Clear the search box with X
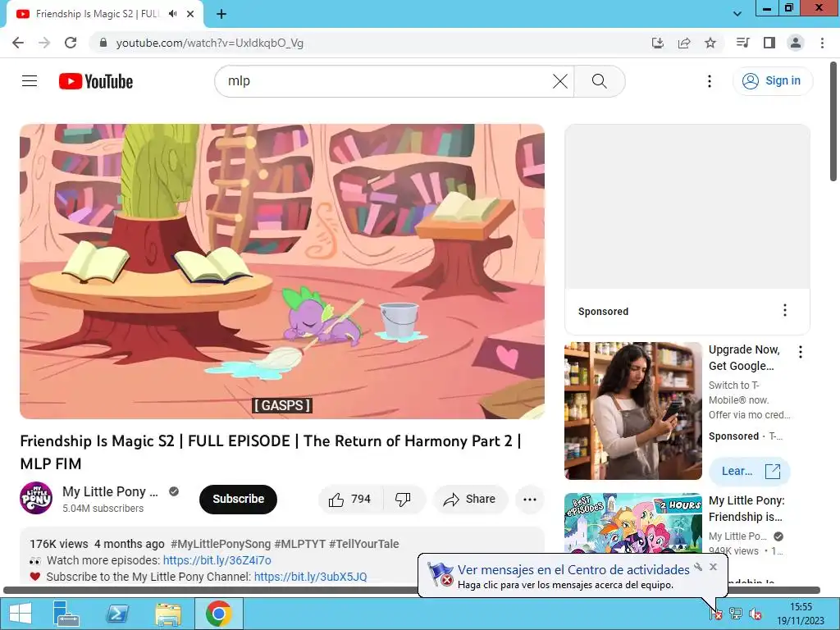Viewport: 840px width, 630px height. (x=559, y=81)
